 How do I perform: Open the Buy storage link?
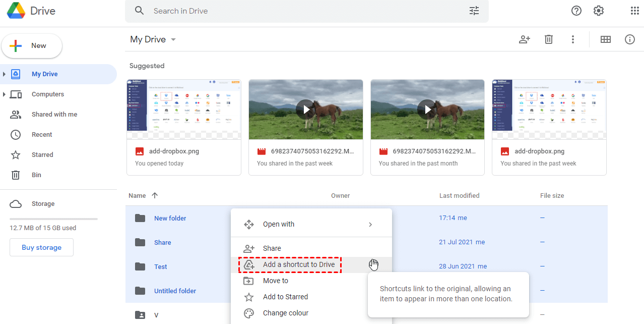click(41, 247)
